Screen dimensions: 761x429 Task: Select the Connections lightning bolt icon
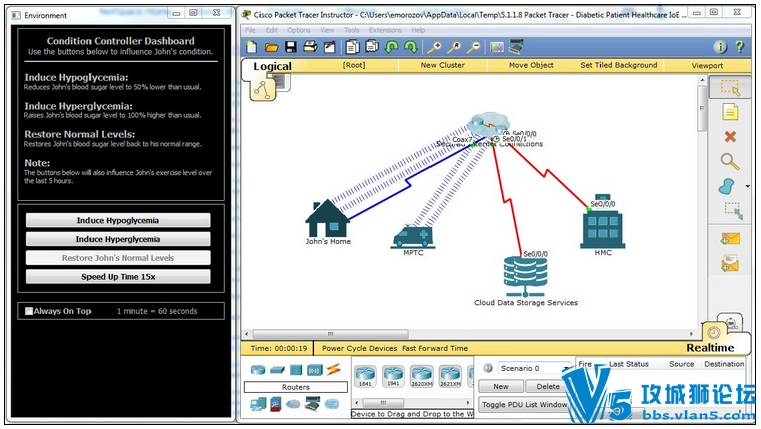(x=333, y=370)
